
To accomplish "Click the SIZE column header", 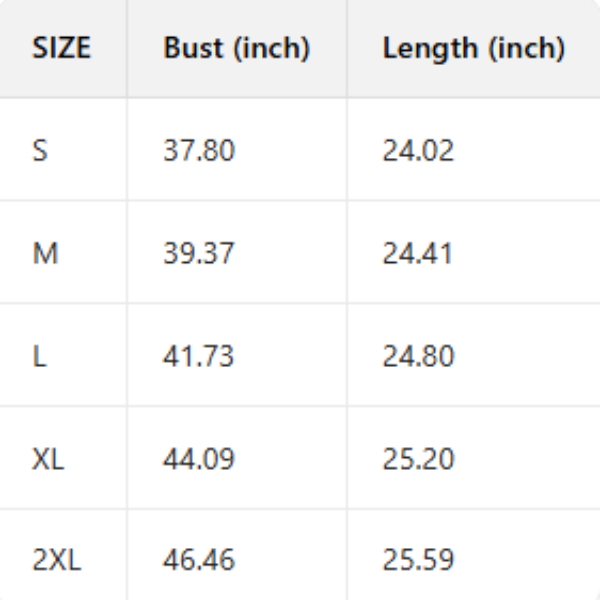I will [61, 48].
